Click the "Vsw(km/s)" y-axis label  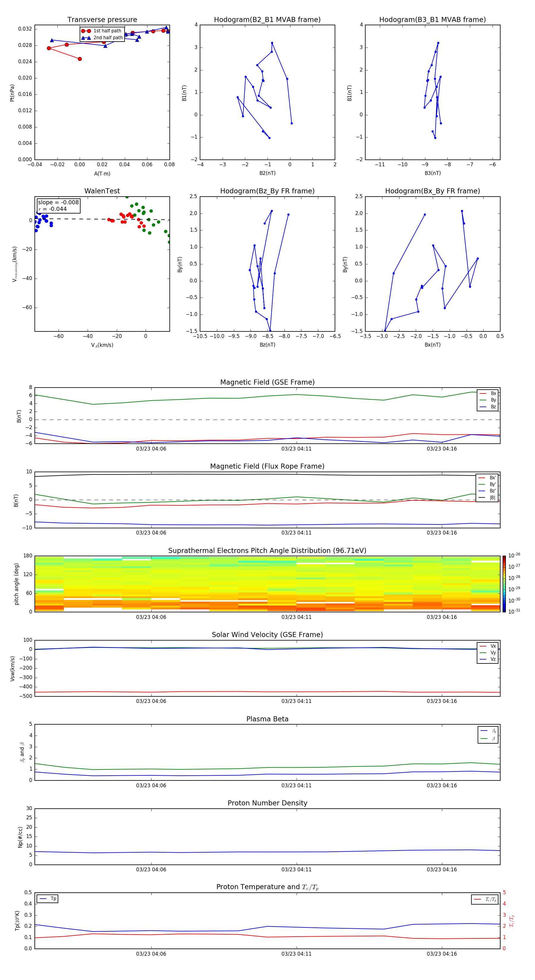[12, 668]
